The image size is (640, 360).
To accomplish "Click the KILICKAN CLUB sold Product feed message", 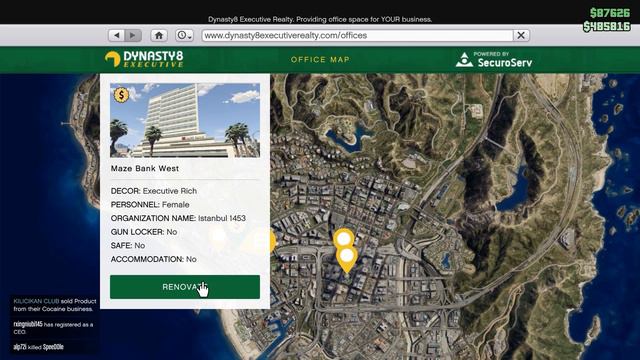I will coord(55,305).
